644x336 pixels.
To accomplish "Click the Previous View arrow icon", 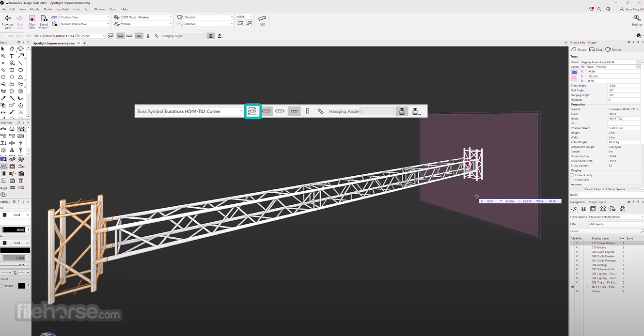I will pos(8,18).
